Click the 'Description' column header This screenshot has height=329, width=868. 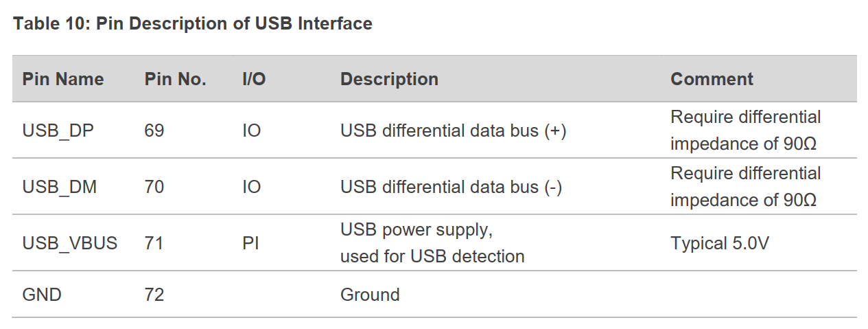[389, 79]
